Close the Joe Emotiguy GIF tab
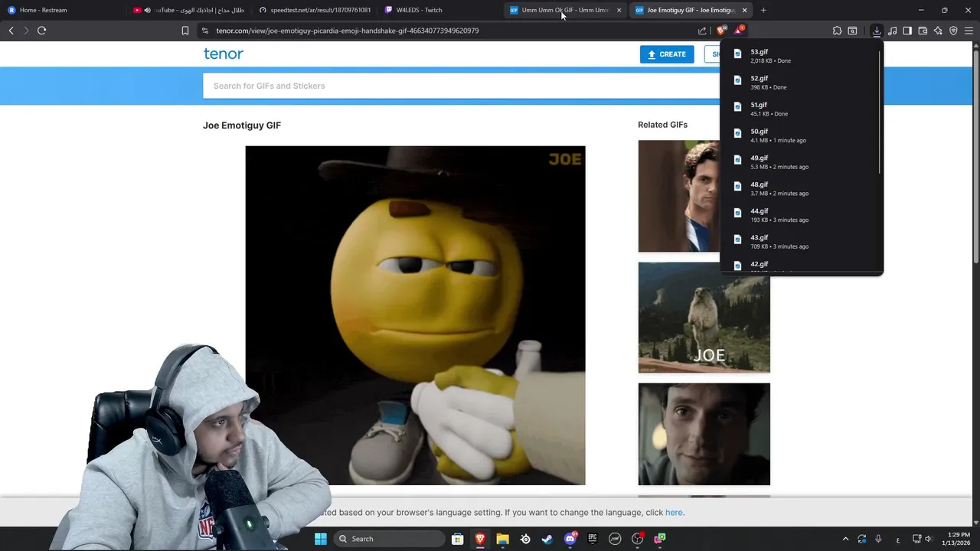The width and height of the screenshot is (980, 551). click(744, 10)
